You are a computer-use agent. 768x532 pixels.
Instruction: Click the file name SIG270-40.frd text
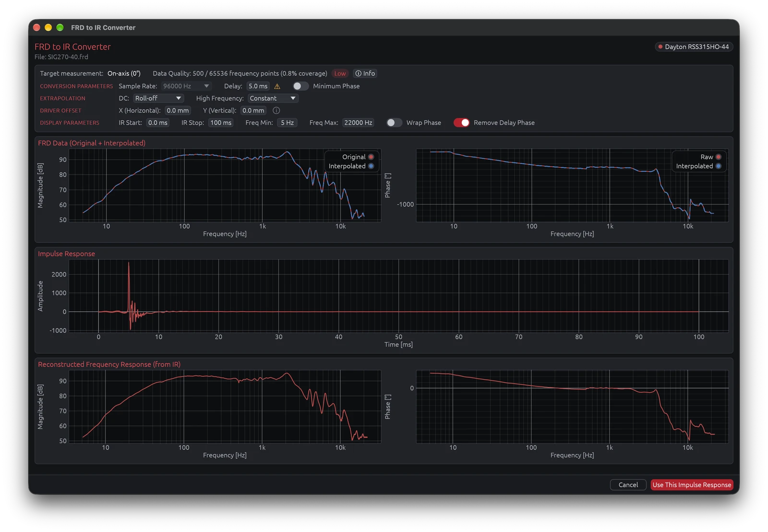tap(68, 57)
